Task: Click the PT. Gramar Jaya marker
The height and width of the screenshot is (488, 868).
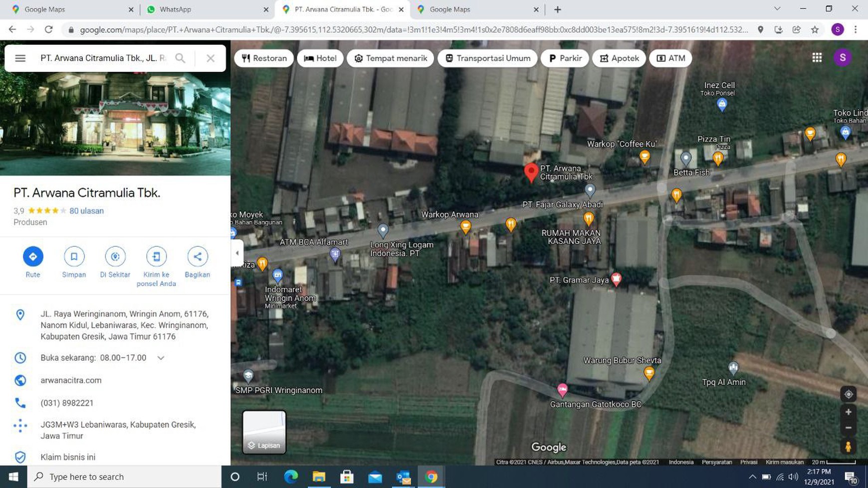Action: [x=616, y=280]
